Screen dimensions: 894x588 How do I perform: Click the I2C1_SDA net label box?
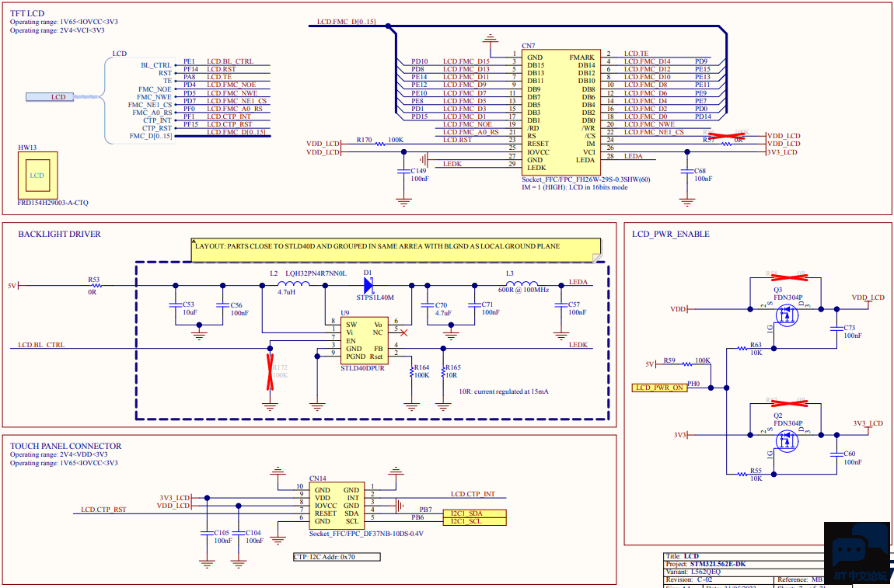pyautogui.click(x=474, y=513)
